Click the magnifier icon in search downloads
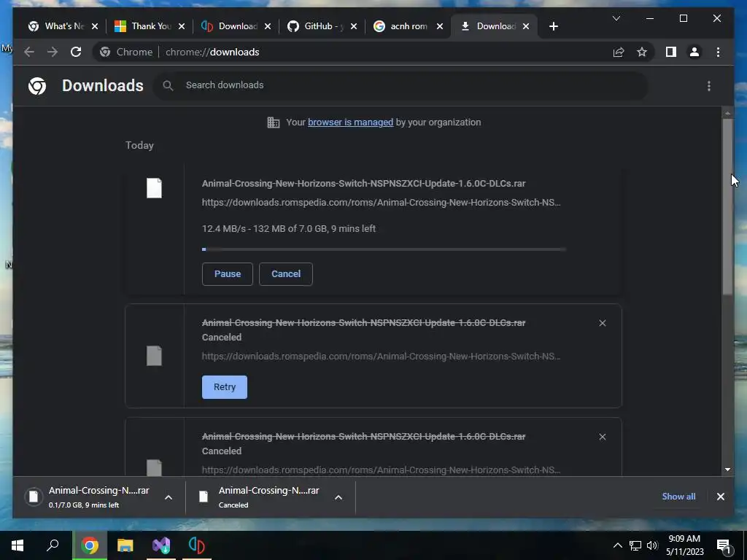This screenshot has height=560, width=747. (168, 86)
